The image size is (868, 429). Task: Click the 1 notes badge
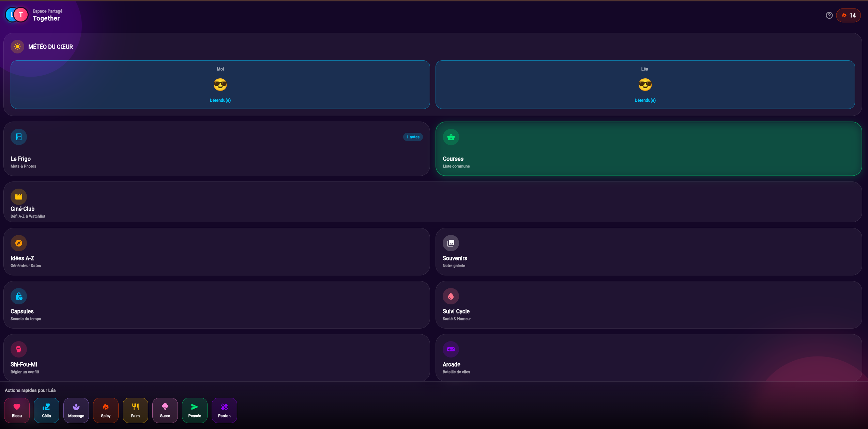413,137
